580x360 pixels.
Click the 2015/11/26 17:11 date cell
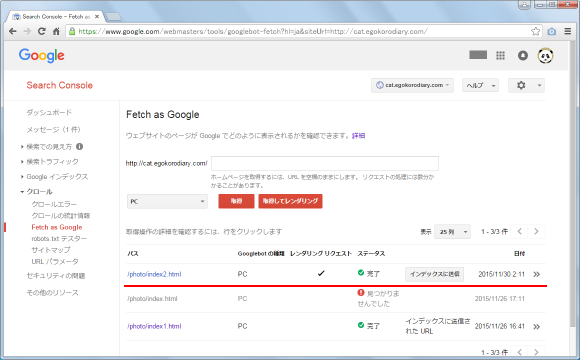[x=500, y=299]
